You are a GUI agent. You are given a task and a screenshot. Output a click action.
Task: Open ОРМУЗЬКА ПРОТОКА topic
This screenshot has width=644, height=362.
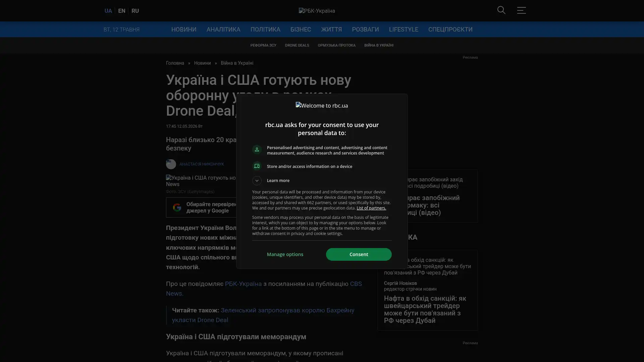pos(336,45)
